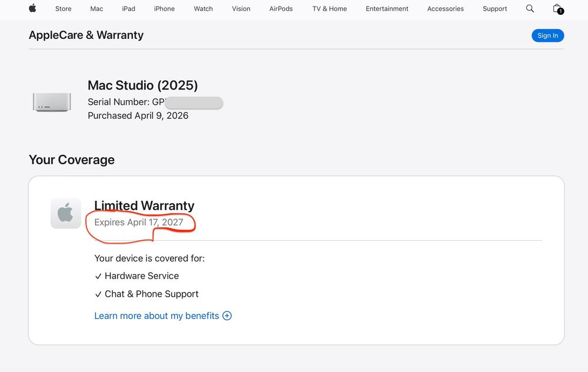The width and height of the screenshot is (588, 372).
Task: Click the Chat & Phone Support line
Action: point(146,294)
